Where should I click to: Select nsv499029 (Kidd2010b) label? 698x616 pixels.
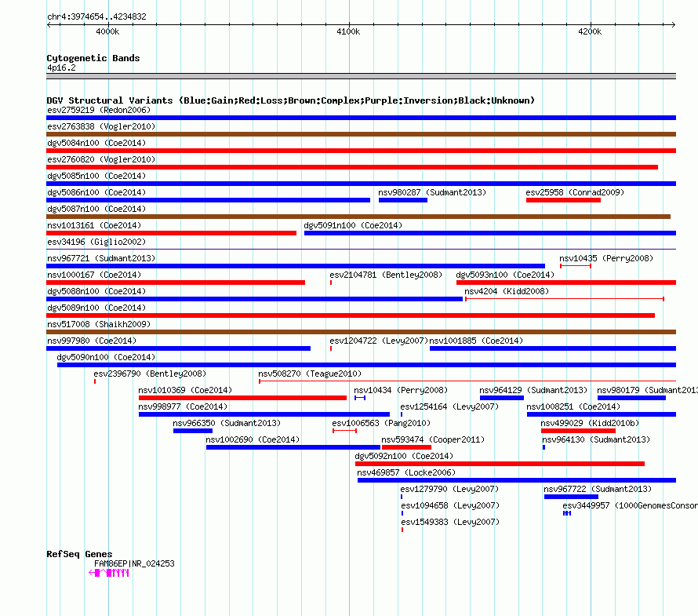[590, 423]
